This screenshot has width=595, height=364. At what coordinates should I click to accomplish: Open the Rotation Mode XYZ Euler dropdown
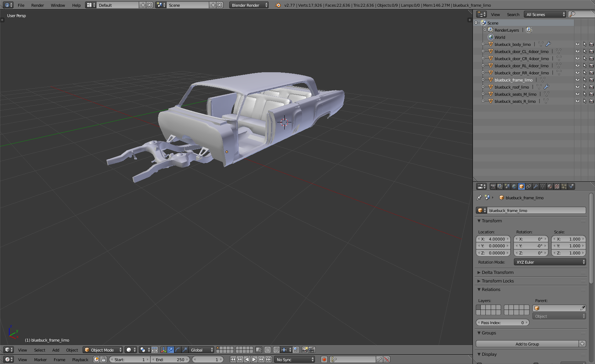(x=550, y=262)
